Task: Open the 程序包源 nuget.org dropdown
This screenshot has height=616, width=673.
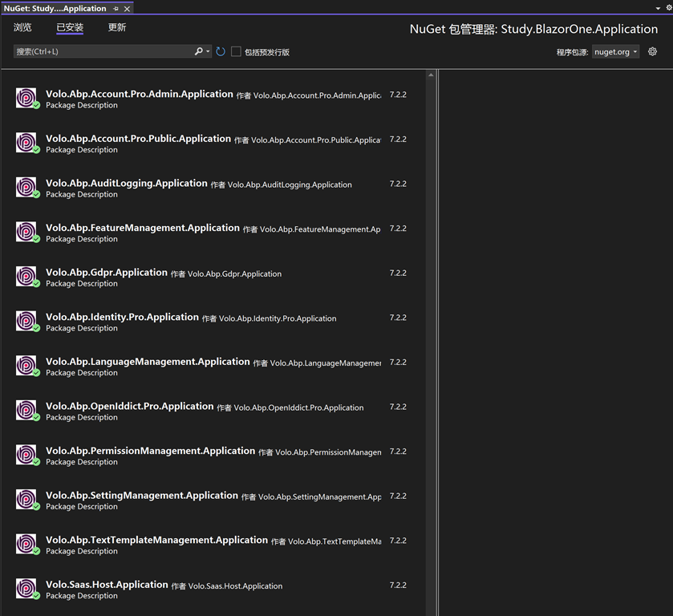Action: click(615, 52)
